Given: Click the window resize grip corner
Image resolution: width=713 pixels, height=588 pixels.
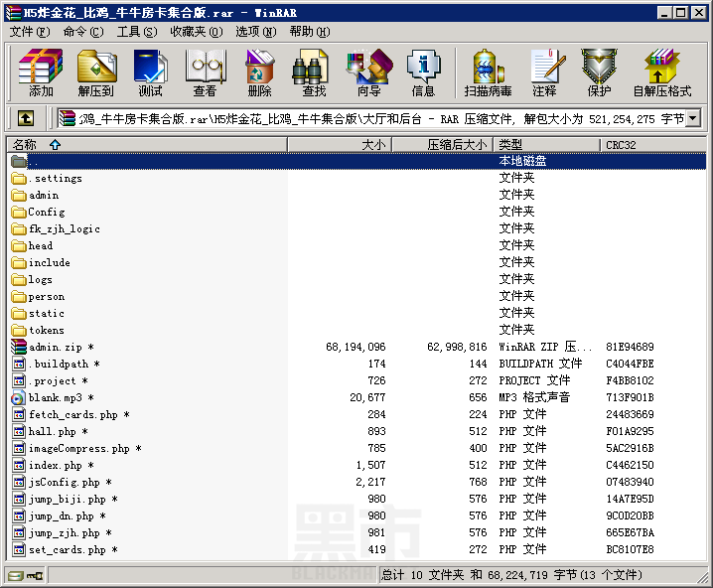Looking at the screenshot, I should [703, 578].
